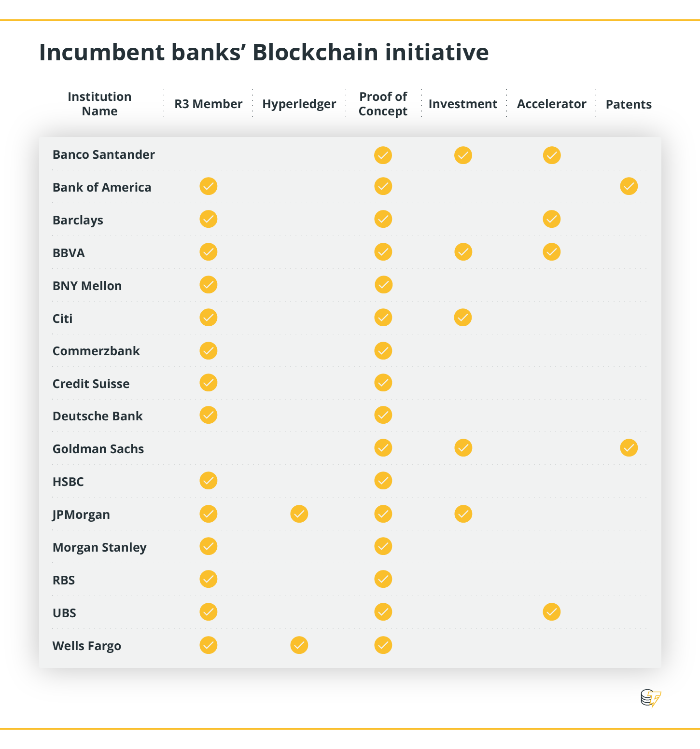This screenshot has width=700, height=749.
Task: Click Barclays' Accelerator checkmark
Action: [x=552, y=219]
